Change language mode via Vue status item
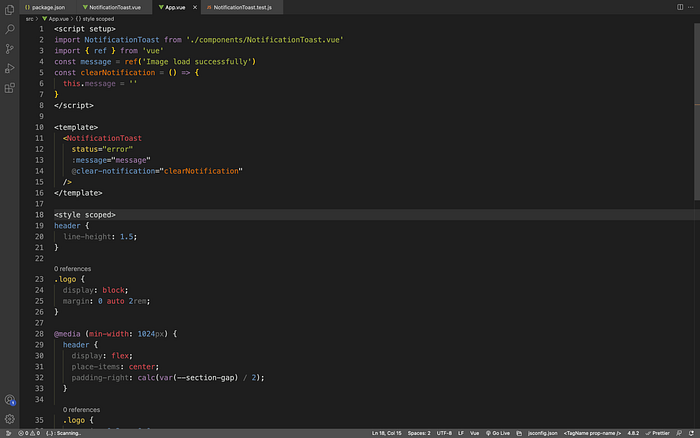The image size is (700, 438). 474,433
